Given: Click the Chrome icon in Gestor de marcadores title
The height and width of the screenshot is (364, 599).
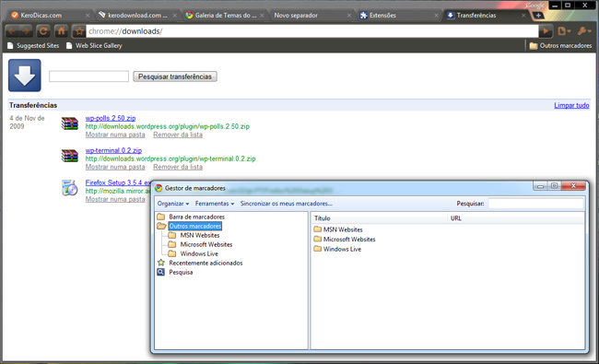Looking at the screenshot, I should (159, 188).
